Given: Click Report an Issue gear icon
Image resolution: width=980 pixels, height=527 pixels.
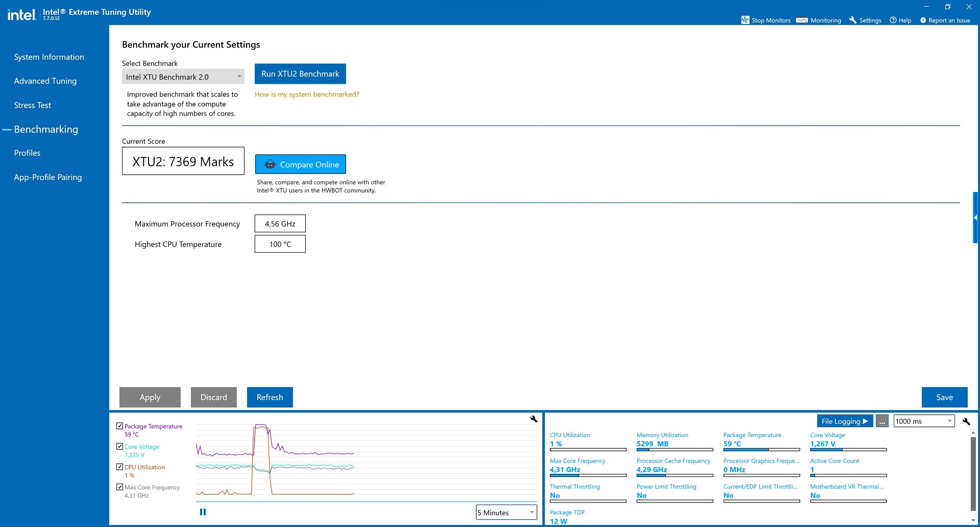Looking at the screenshot, I should click(x=923, y=20).
